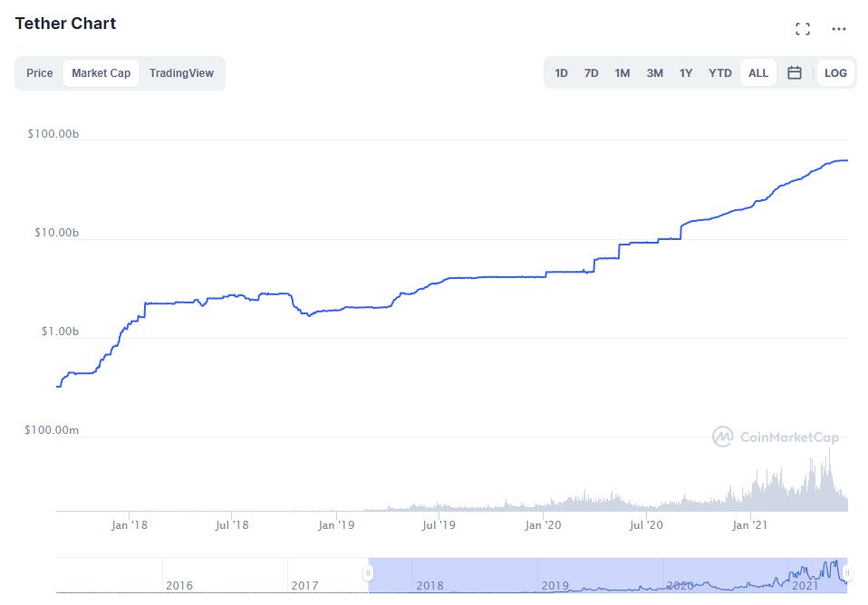This screenshot has width=868, height=605.
Task: Click the Jan '19 axis label
Action: point(336,524)
